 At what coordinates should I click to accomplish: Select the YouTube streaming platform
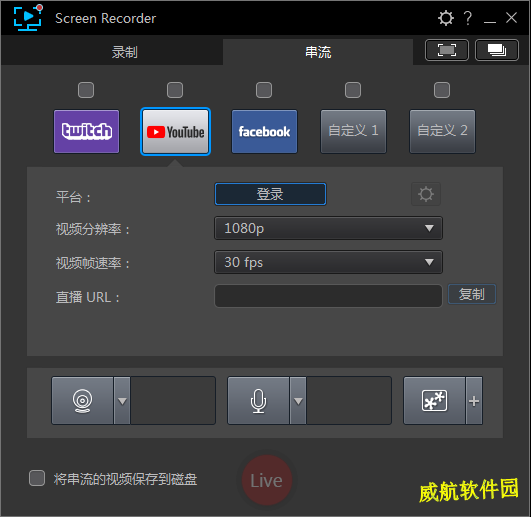point(175,131)
